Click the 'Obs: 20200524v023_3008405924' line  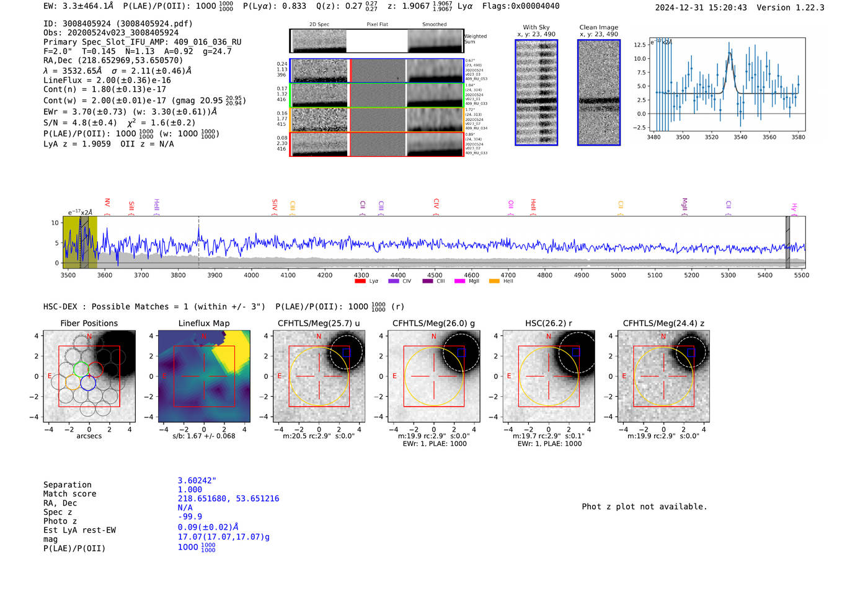(111, 32)
